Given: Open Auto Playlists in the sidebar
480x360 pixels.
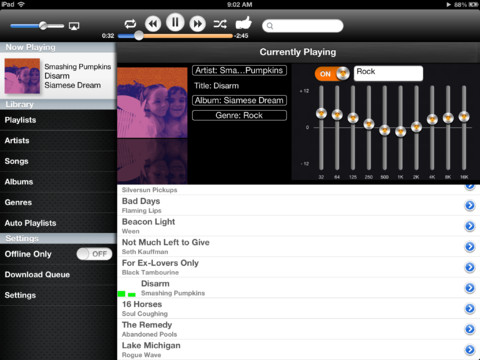Looking at the screenshot, I should coord(58,223).
